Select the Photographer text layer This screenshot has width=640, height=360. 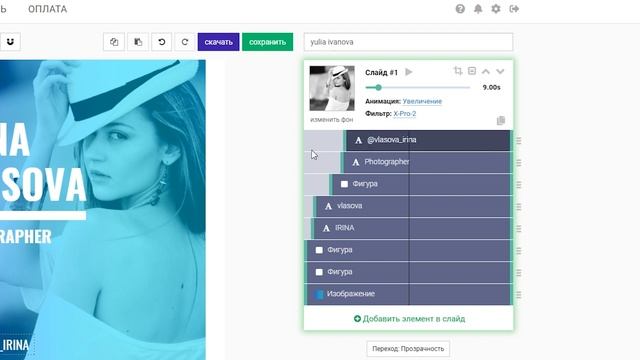point(426,162)
